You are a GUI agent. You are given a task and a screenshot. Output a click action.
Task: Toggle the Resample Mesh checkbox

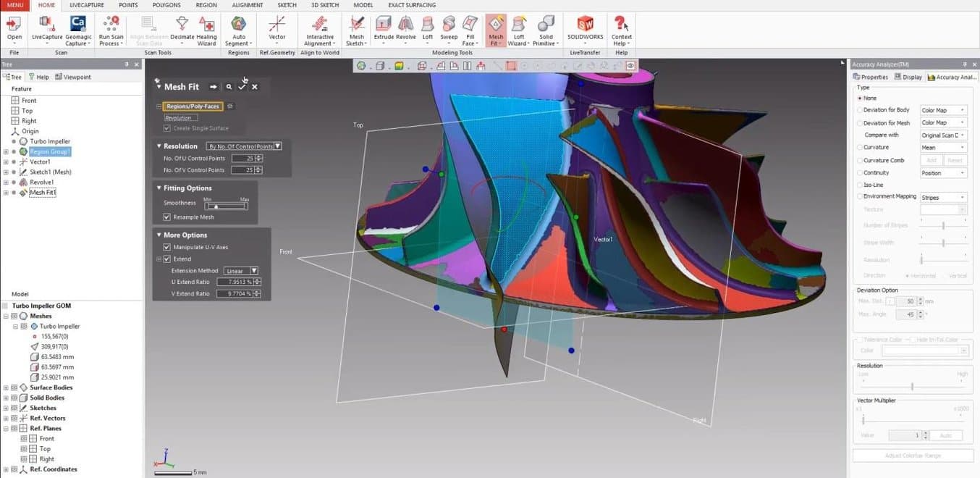(167, 217)
